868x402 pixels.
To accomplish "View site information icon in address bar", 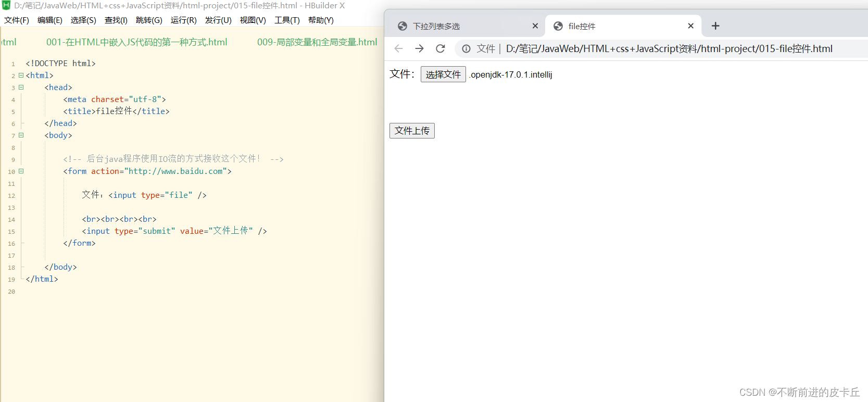I will (467, 48).
